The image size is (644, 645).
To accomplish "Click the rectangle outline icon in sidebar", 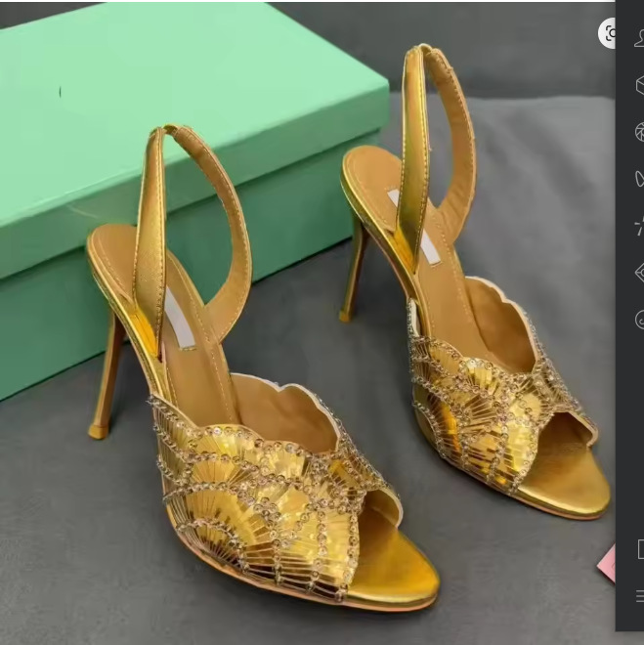I will coord(640,549).
